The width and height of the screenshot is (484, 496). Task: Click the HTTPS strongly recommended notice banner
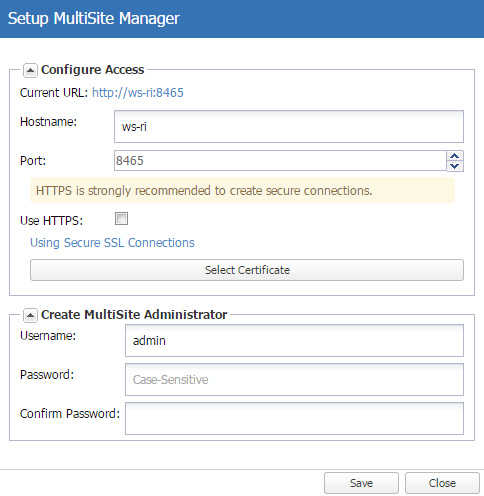coord(242,190)
